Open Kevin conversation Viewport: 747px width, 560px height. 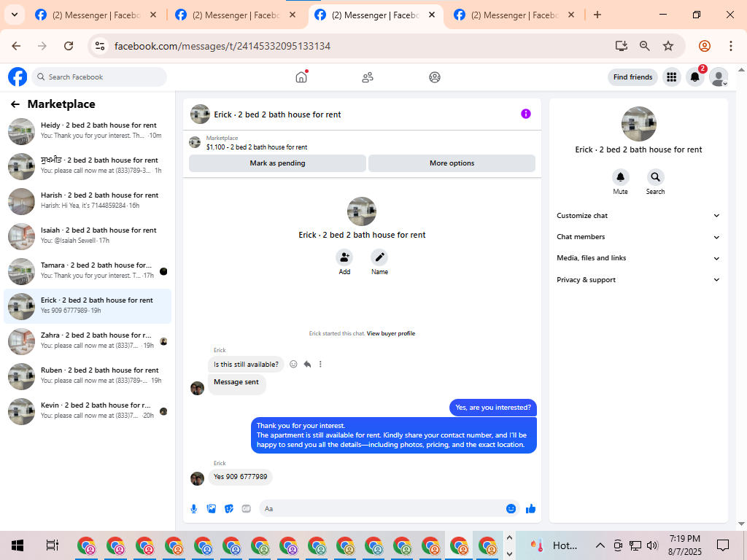pyautogui.click(x=88, y=411)
